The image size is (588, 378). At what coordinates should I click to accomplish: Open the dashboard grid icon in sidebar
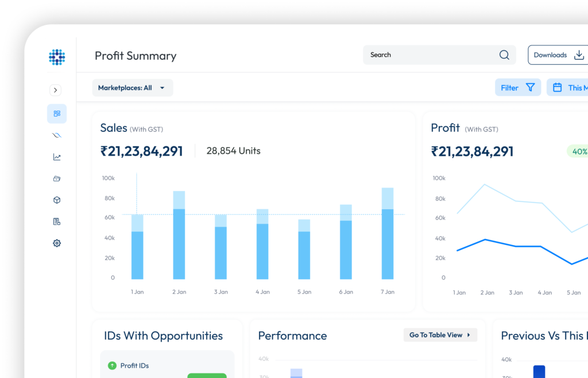(x=57, y=114)
